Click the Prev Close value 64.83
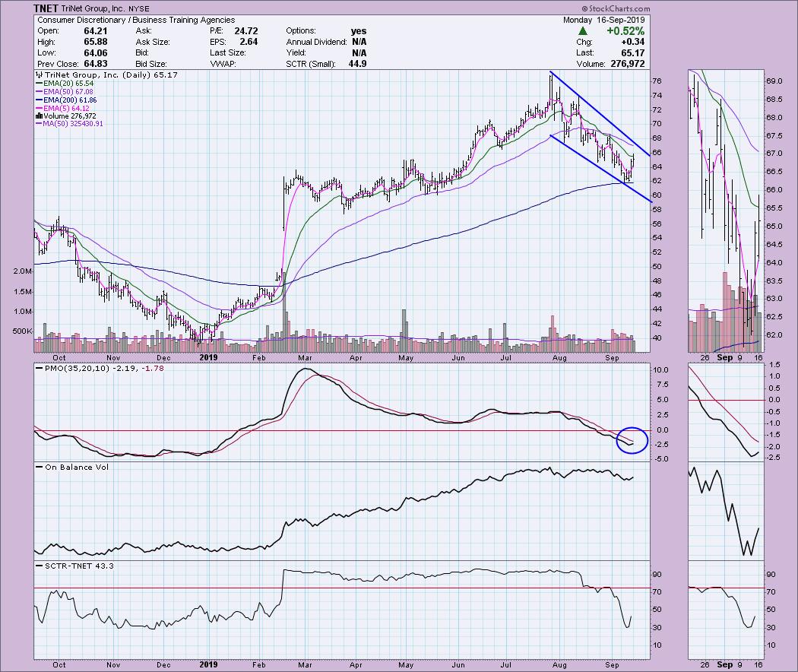 click(95, 64)
